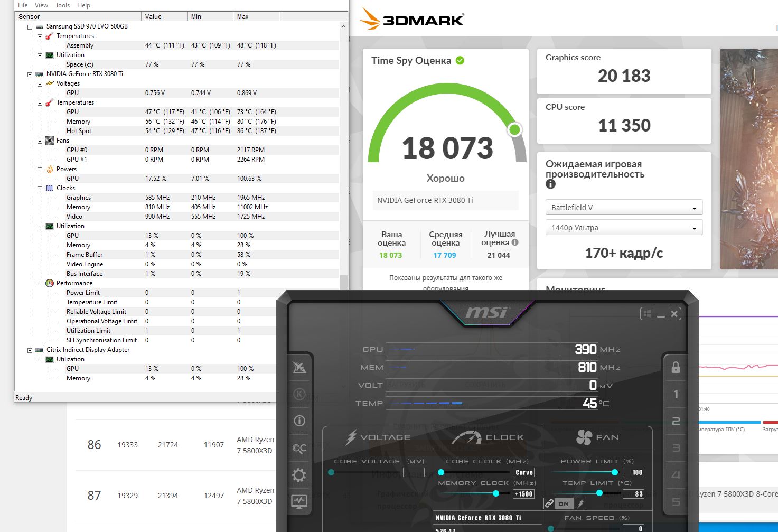
Task: Toggle the ON switch under Temp Limit
Action: (x=564, y=503)
